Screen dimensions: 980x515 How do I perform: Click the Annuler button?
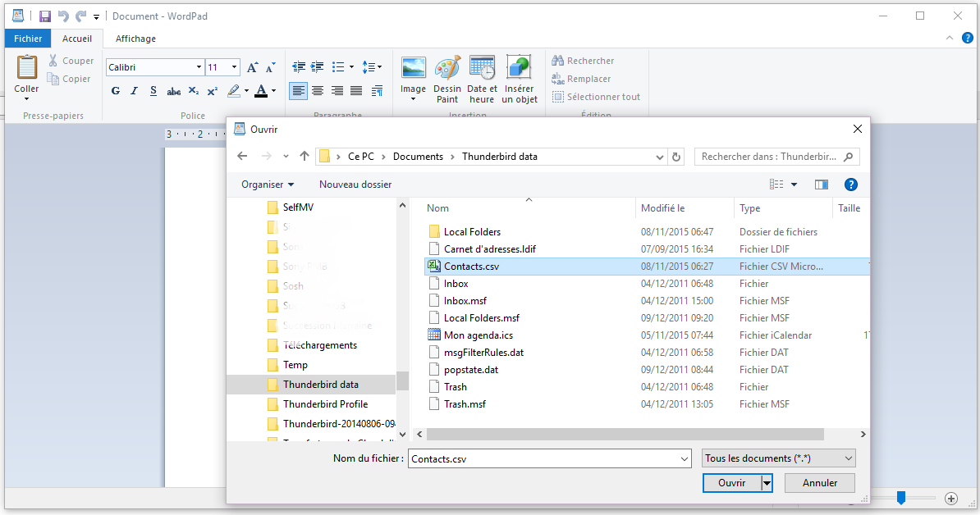tap(819, 483)
